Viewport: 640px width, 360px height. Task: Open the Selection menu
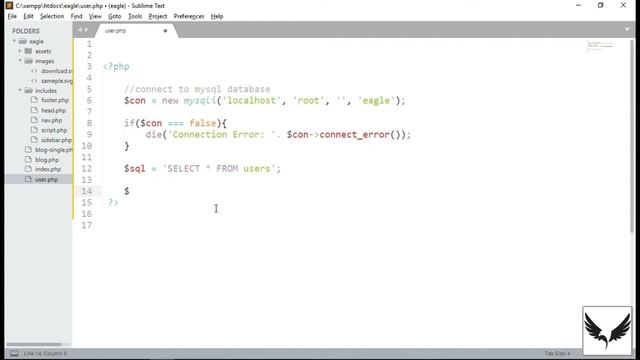coord(52,16)
